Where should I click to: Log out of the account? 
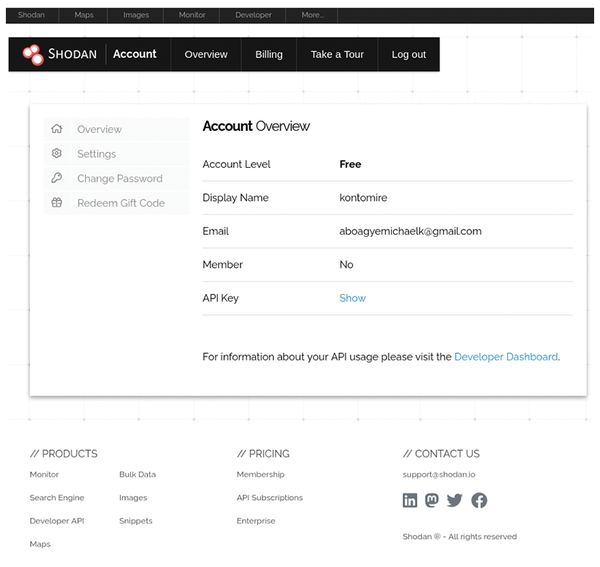coord(409,54)
